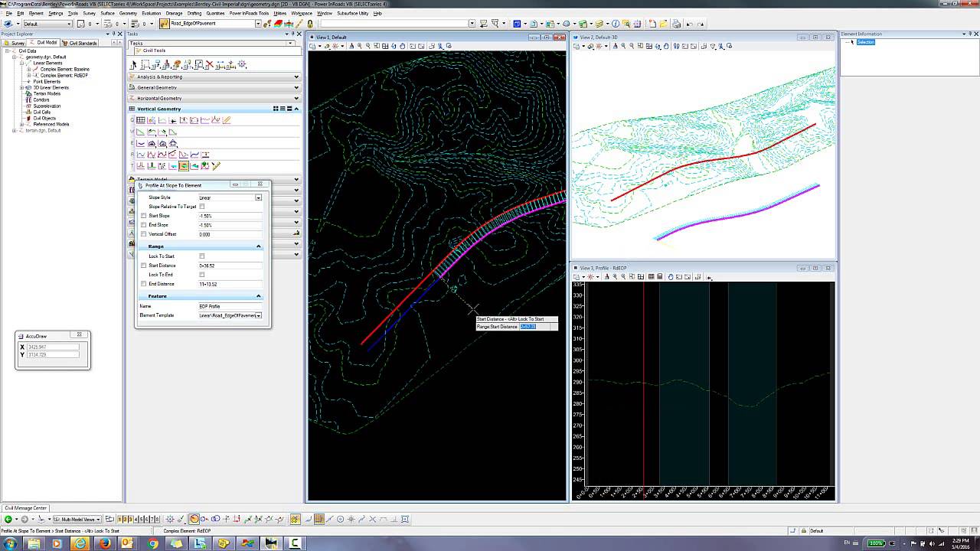Screen dimensions: 980x551
Task: Expand the Analysis & Reporting task group
Action: 214,77
